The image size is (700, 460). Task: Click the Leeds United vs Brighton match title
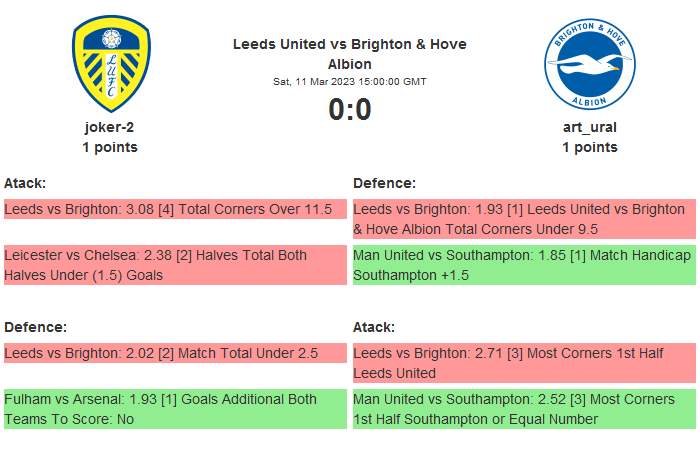coord(349,54)
